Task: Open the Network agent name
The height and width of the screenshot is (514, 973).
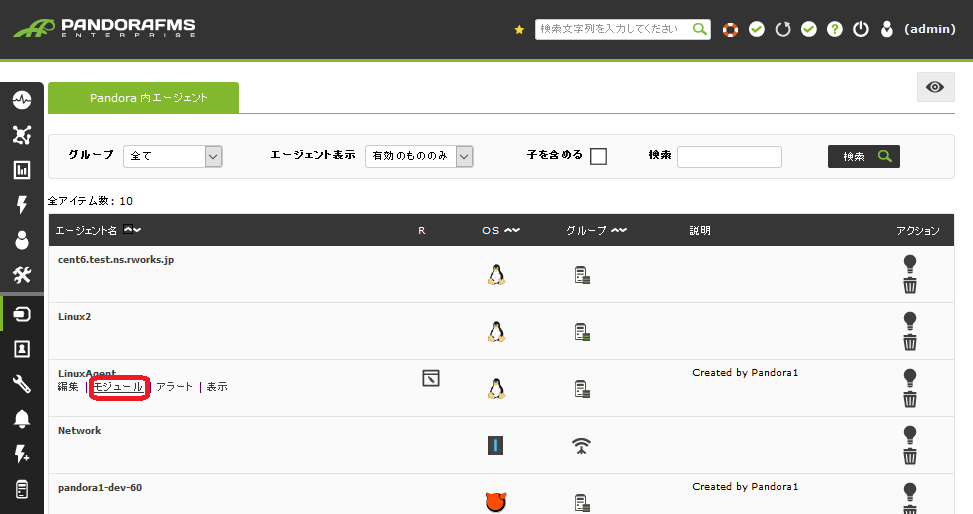Action: 79,431
